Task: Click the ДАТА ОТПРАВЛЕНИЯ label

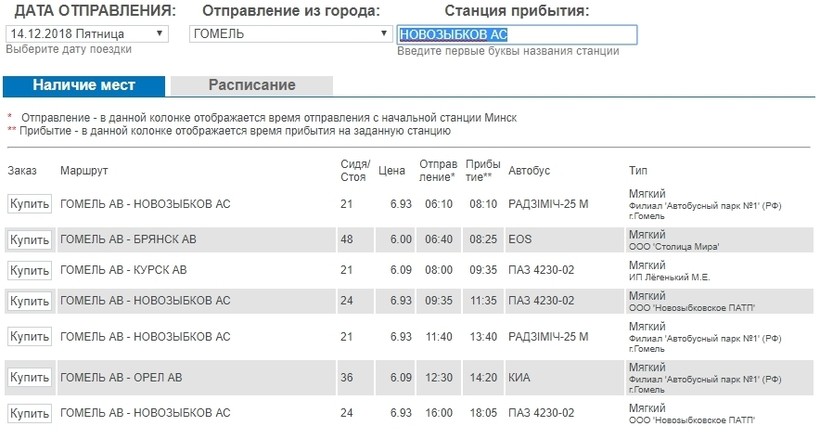Action: pos(95,10)
